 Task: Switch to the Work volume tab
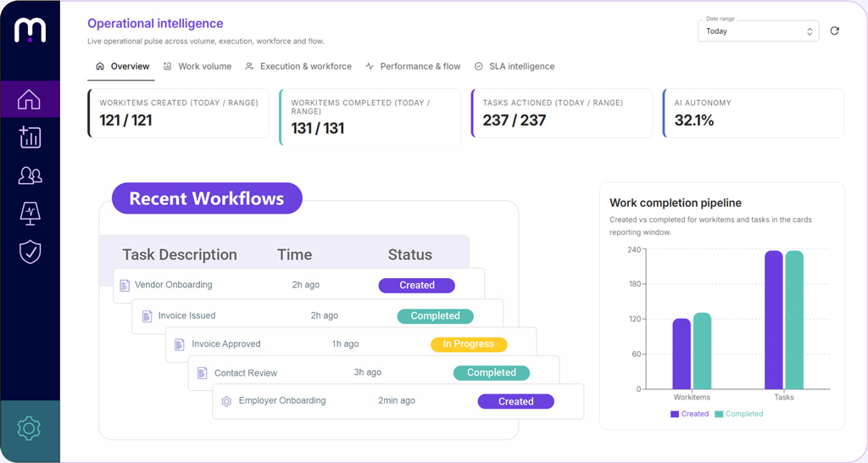click(198, 66)
